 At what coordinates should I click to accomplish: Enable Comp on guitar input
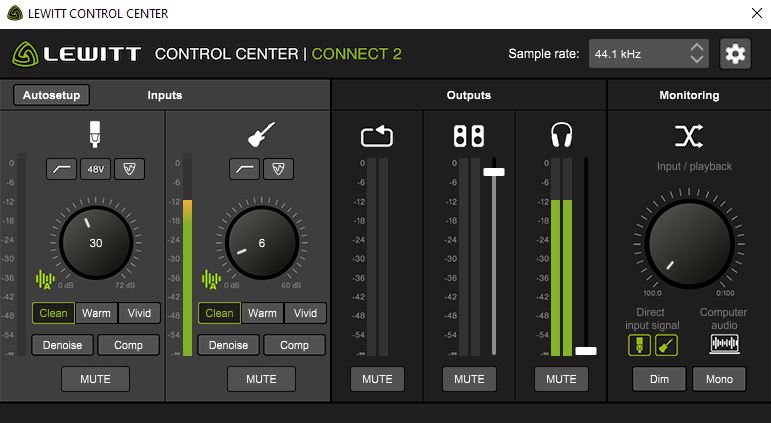click(295, 345)
